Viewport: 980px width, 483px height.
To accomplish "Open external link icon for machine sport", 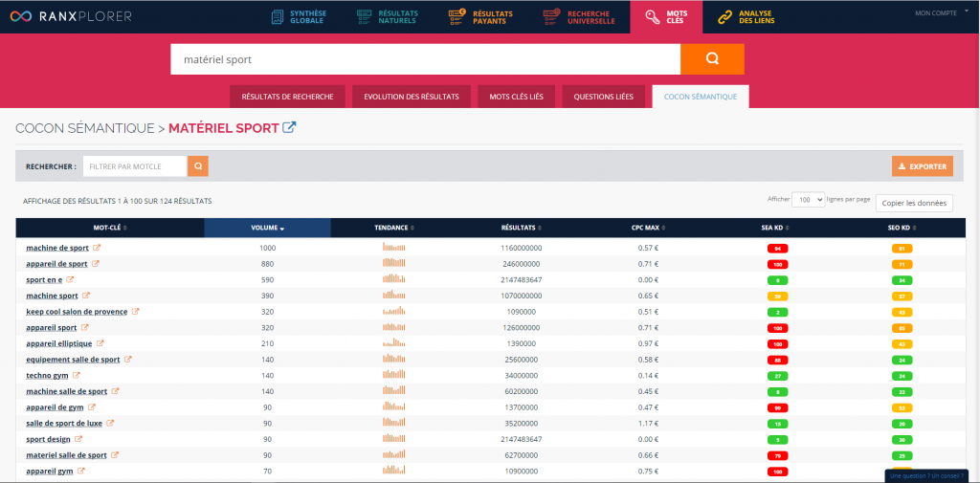I will click(x=86, y=296).
